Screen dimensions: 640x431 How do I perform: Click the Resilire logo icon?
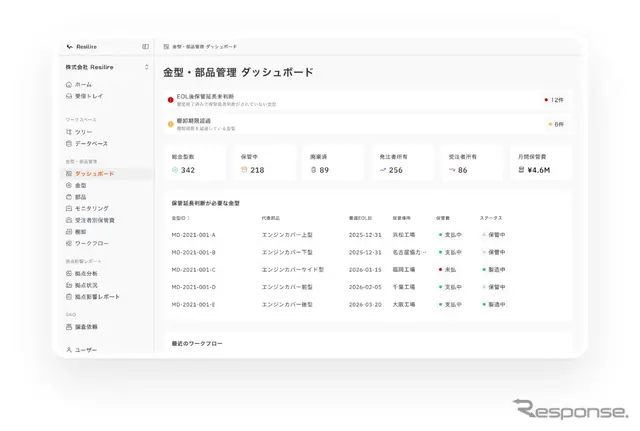[69, 47]
